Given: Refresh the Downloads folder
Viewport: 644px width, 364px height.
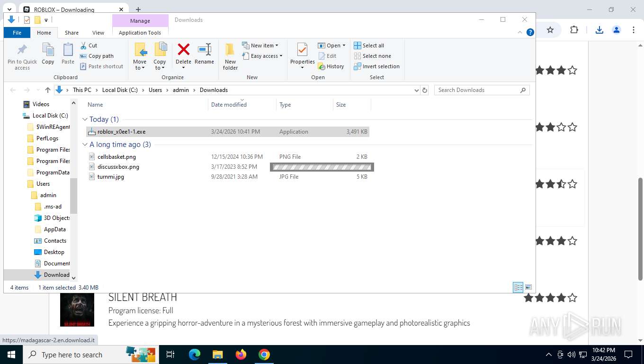Looking at the screenshot, I should pos(425,90).
